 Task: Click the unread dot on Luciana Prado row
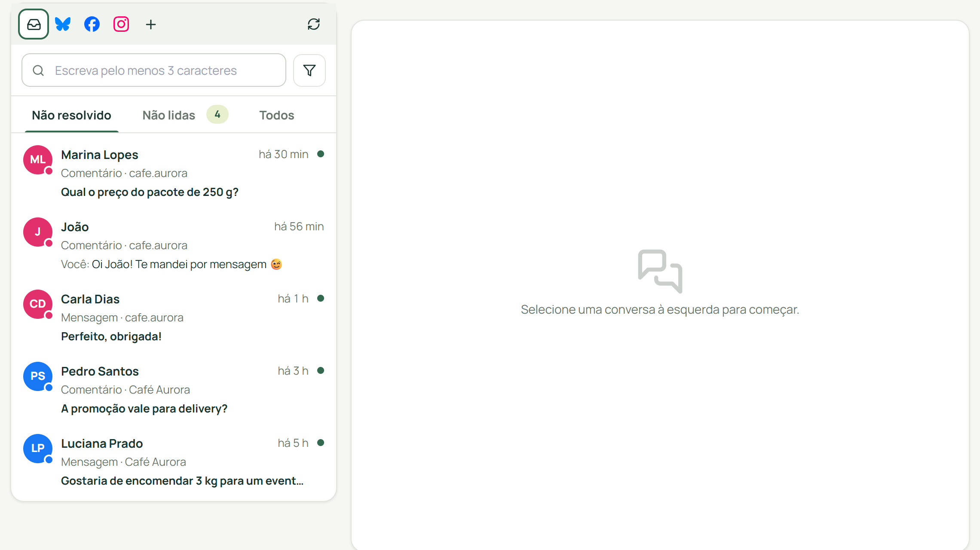321,443
